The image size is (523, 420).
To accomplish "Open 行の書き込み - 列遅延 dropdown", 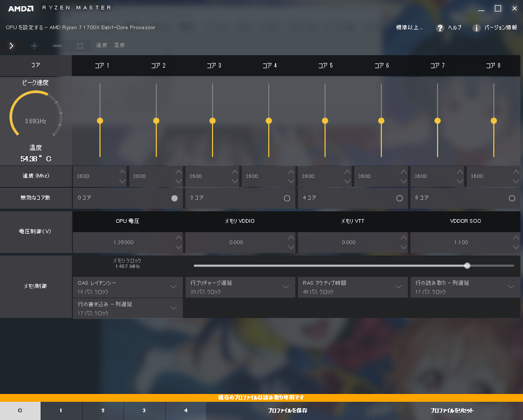I will point(128,308).
